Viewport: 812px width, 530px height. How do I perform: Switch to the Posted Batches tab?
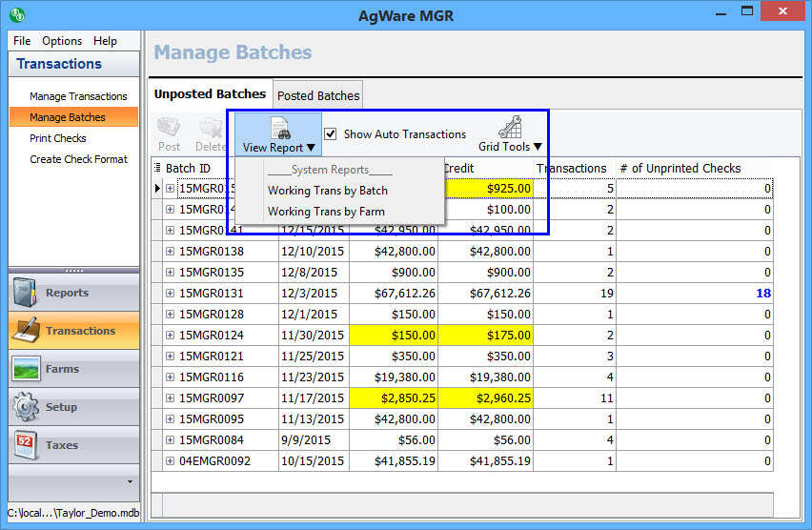(318, 95)
